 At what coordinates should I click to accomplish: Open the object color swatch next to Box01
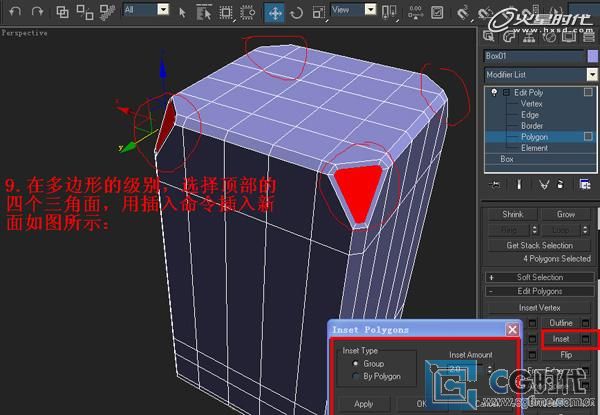pyautogui.click(x=593, y=56)
